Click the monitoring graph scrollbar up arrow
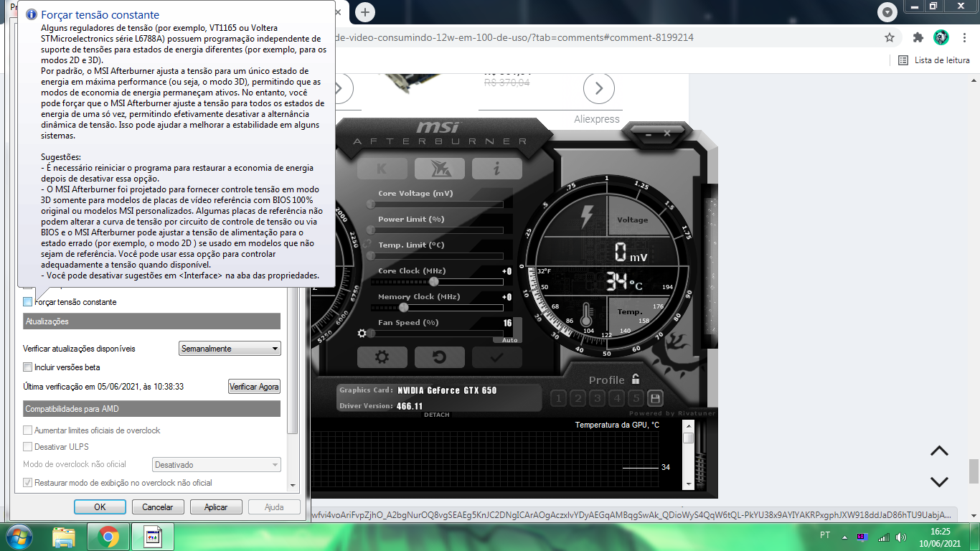Image resolution: width=980 pixels, height=551 pixels. point(689,426)
